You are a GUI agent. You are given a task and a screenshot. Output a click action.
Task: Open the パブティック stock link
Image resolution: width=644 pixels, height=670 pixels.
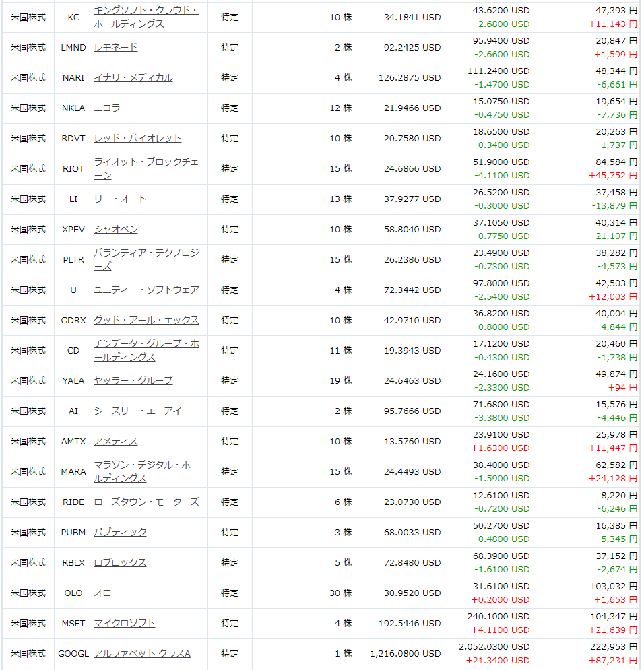120,533
